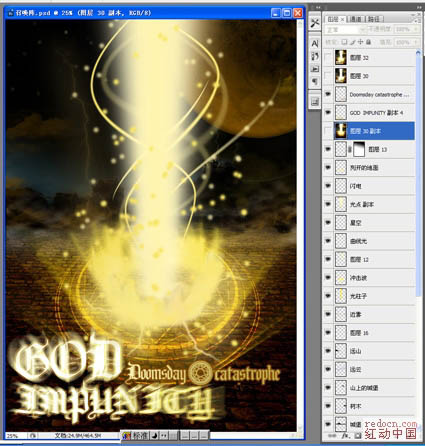
Task: Click the 冲击波 layer thumbnail
Action: pyautogui.click(x=341, y=278)
